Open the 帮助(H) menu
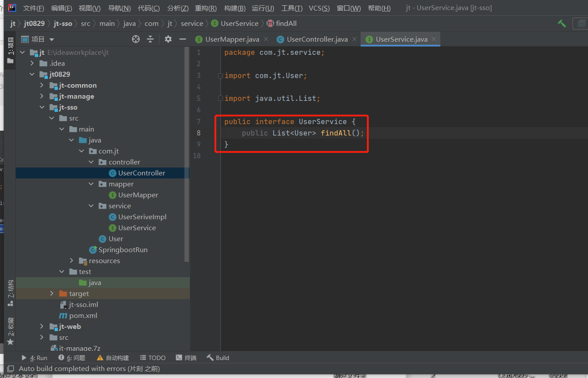Screen dimensions: 588x378 [x=379, y=8]
